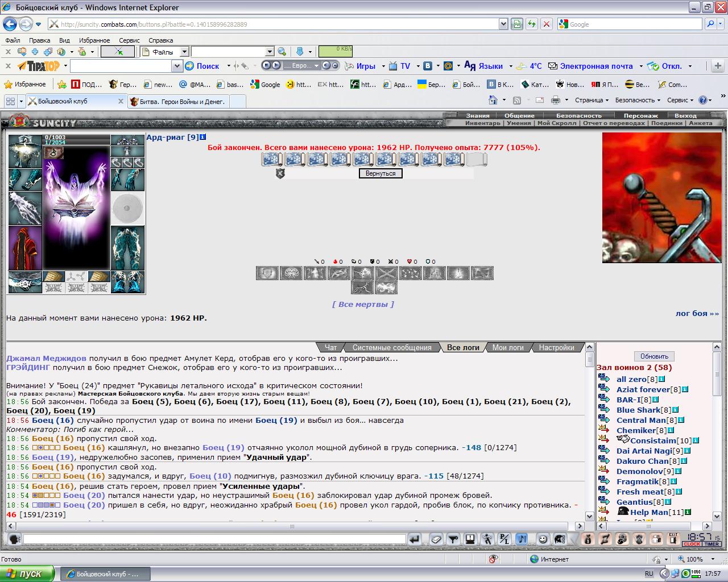This screenshot has height=582, width=728.
Task: Click the chat filter funnel icon
Action: (x=453, y=539)
